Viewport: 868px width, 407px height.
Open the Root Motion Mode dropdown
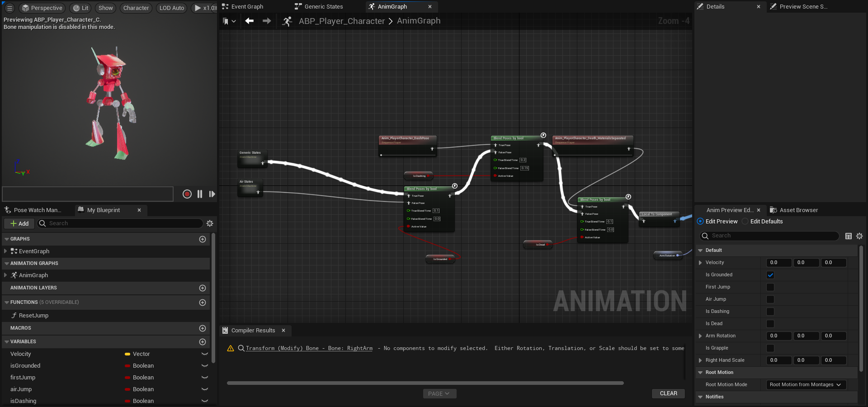[x=805, y=385]
